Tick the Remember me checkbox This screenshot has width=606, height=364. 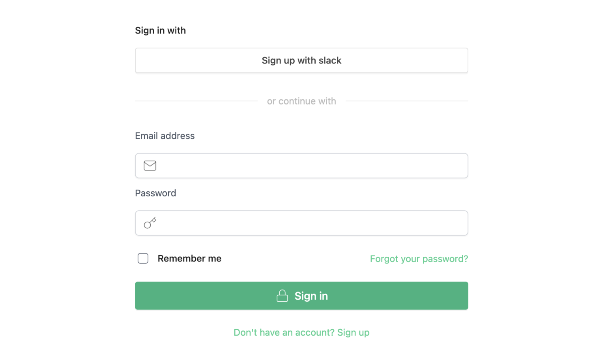[143, 258]
